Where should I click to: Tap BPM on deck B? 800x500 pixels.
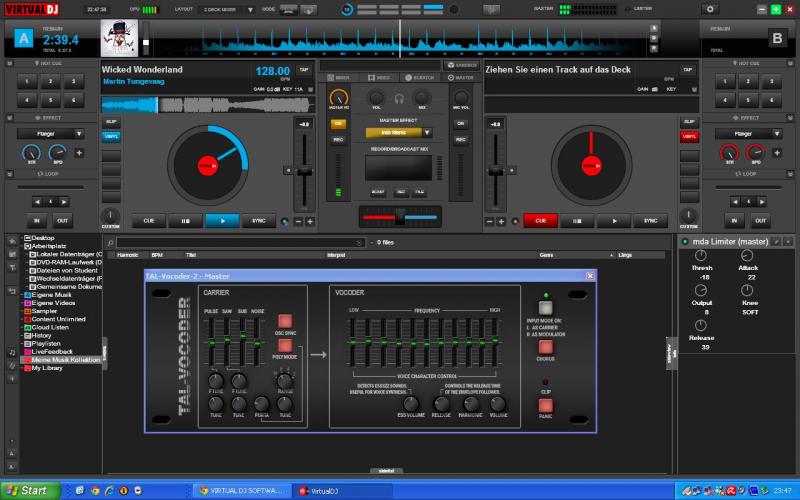click(x=687, y=70)
